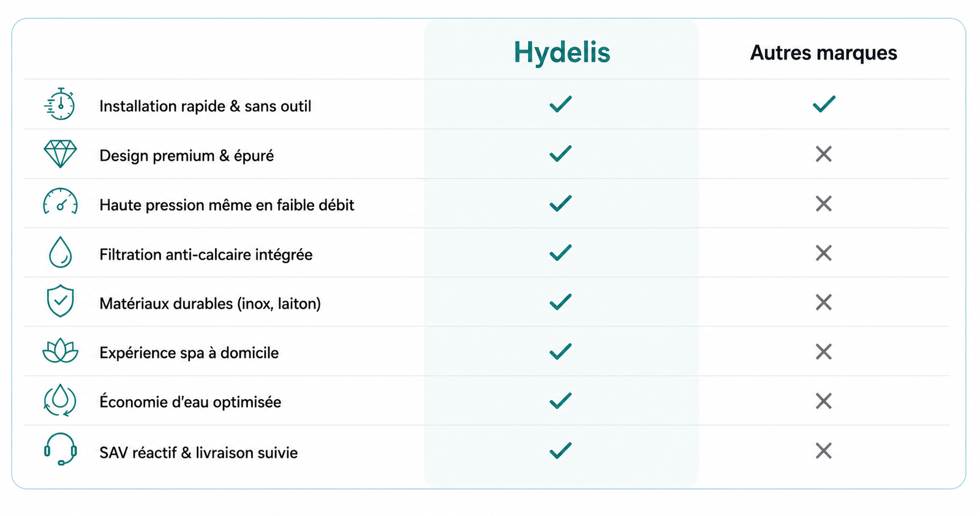Image resolution: width=980 pixels, height=516 pixels.
Task: Click Hydelis checkmark for Design premium row
Action: pos(560,154)
